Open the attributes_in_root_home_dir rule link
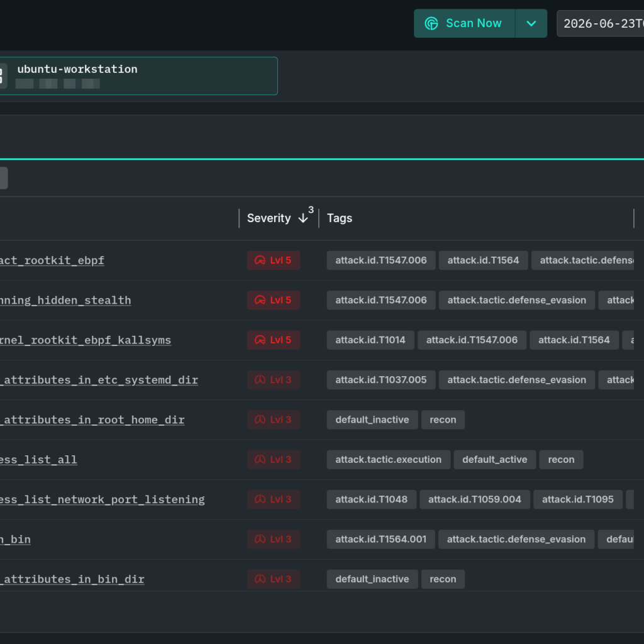 point(92,419)
